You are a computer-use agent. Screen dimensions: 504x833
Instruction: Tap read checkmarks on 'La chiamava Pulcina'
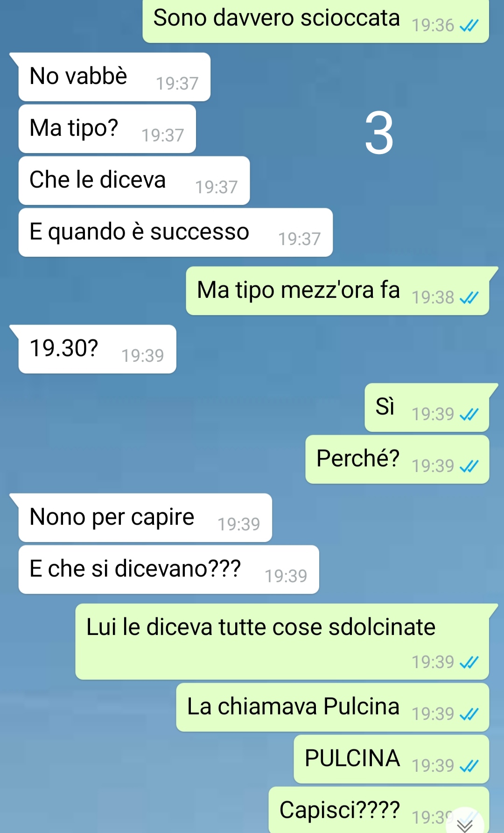pyautogui.click(x=469, y=714)
